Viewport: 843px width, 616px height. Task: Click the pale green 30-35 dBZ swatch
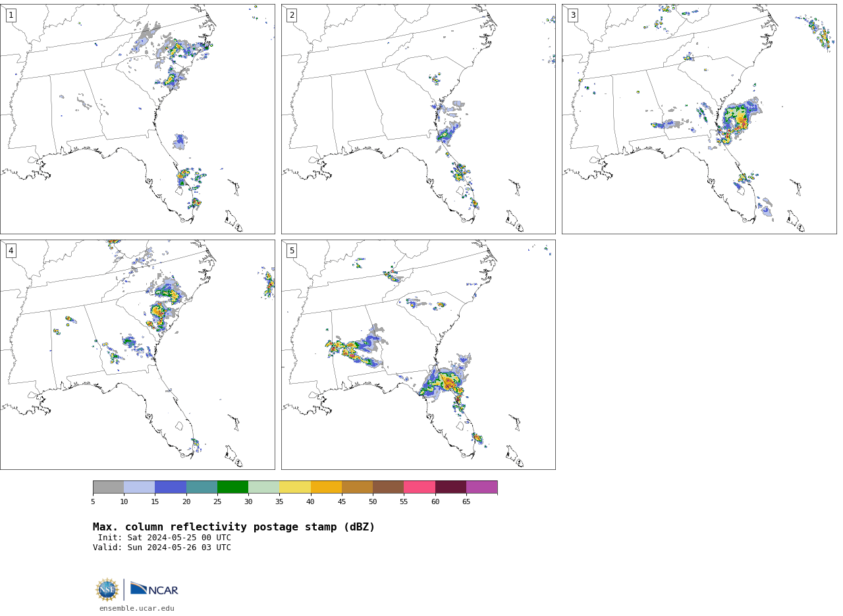pyautogui.click(x=263, y=487)
